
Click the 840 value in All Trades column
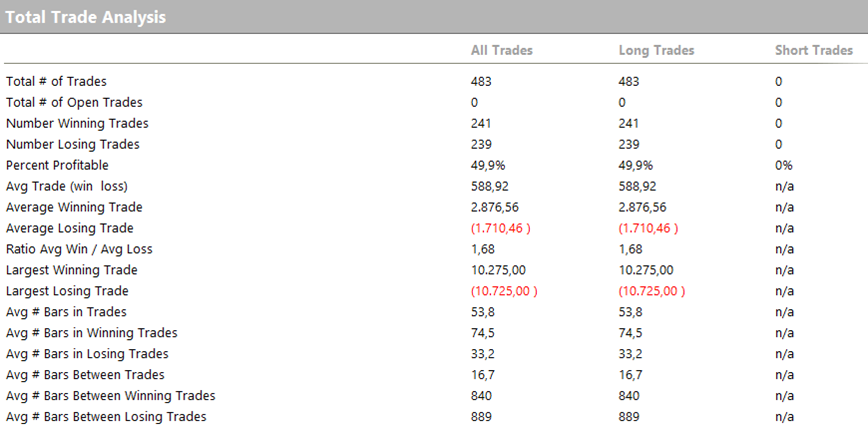[481, 396]
